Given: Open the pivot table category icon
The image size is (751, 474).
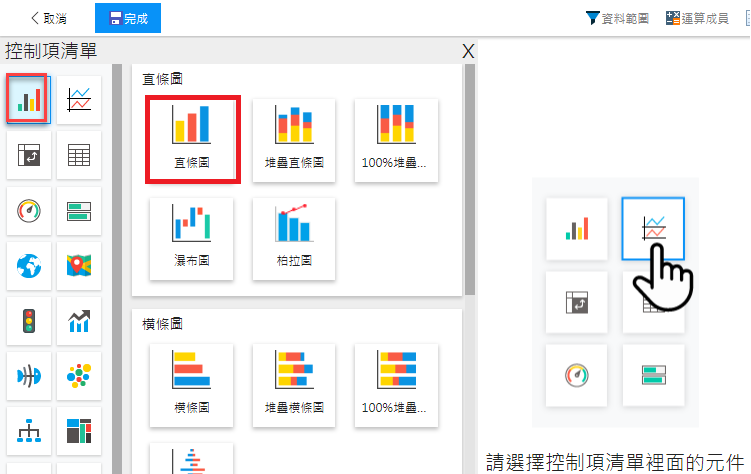Looking at the screenshot, I should [x=28, y=155].
